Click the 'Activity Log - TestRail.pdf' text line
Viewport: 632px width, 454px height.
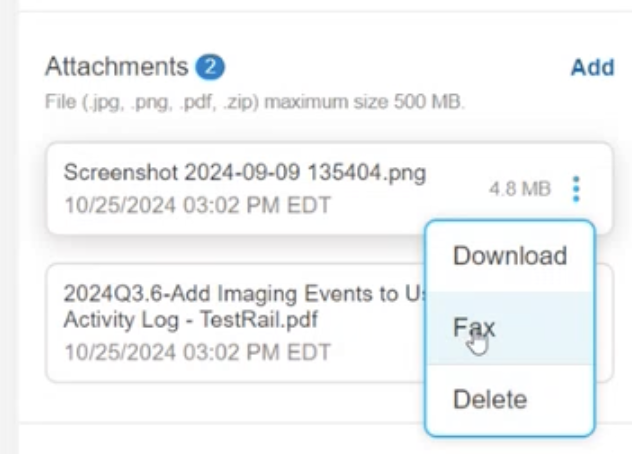point(191,320)
